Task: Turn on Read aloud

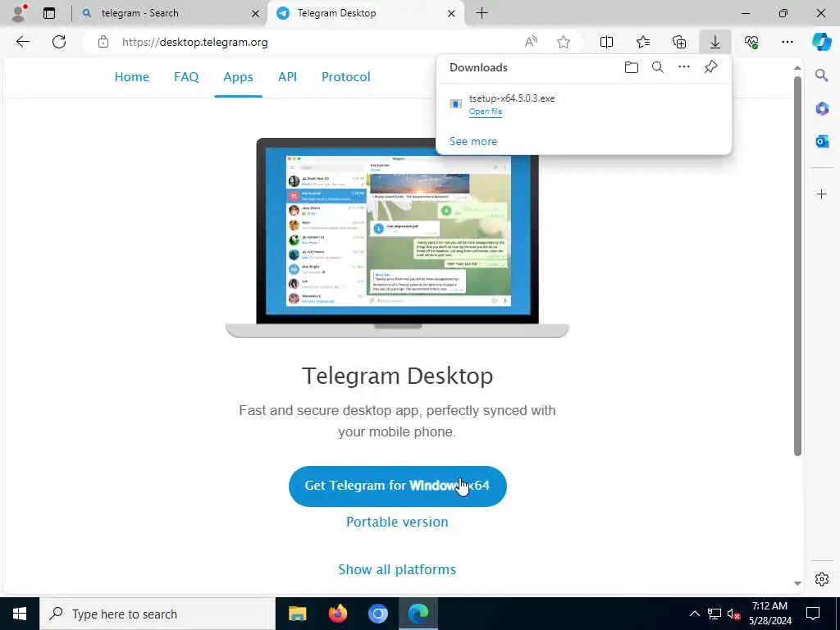Action: click(x=531, y=42)
